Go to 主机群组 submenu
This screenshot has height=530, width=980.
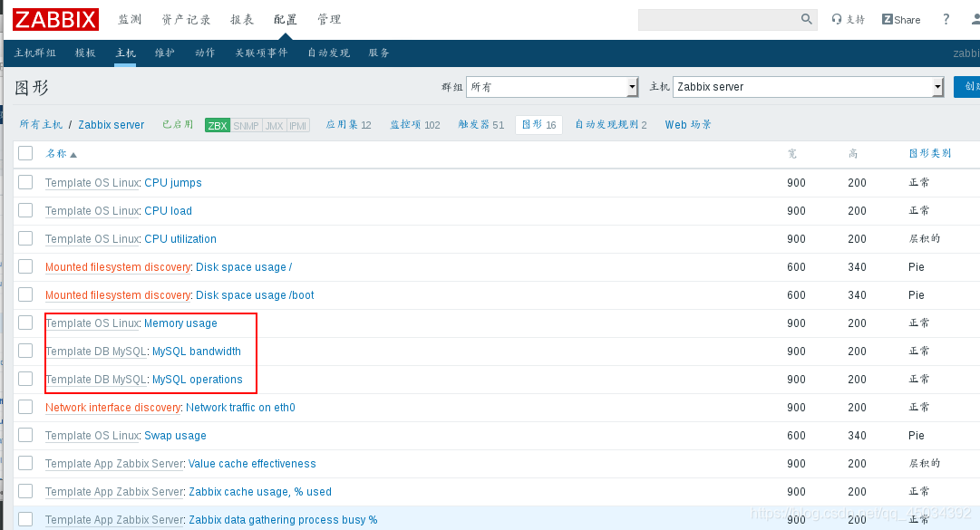(35, 53)
